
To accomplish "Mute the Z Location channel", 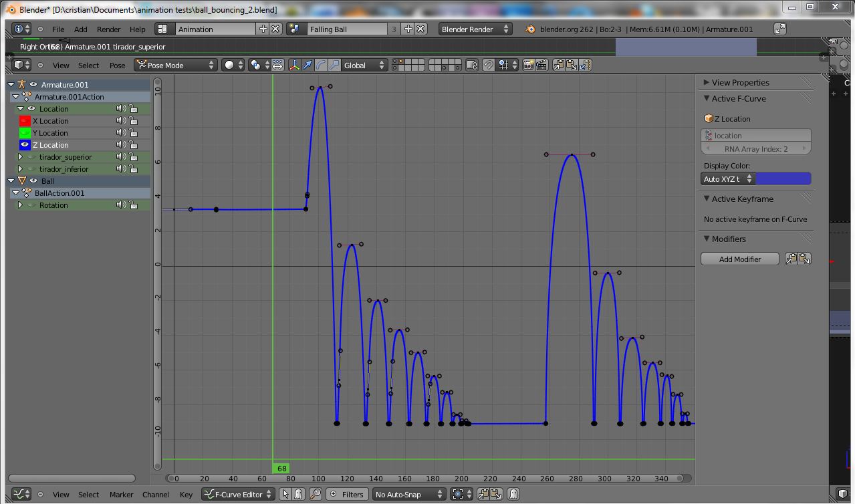I will (x=121, y=145).
